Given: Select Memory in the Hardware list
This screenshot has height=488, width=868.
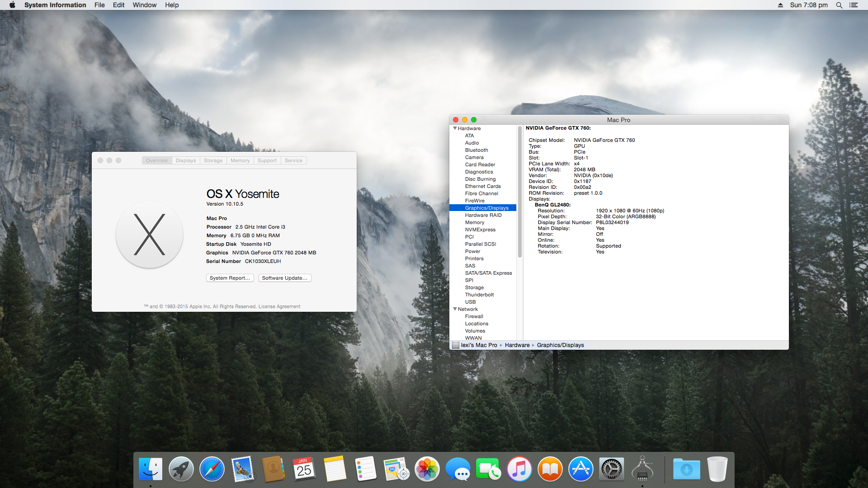Looking at the screenshot, I should click(474, 222).
